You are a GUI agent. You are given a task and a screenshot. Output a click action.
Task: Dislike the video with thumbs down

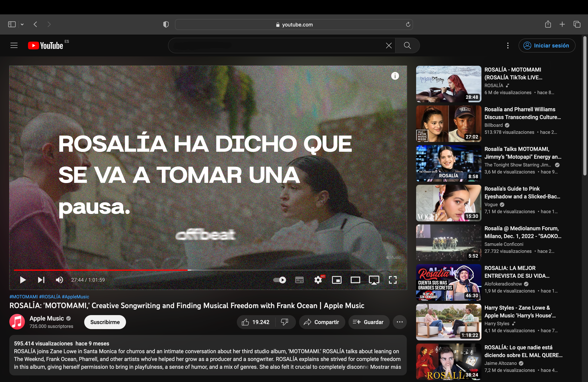[285, 322]
